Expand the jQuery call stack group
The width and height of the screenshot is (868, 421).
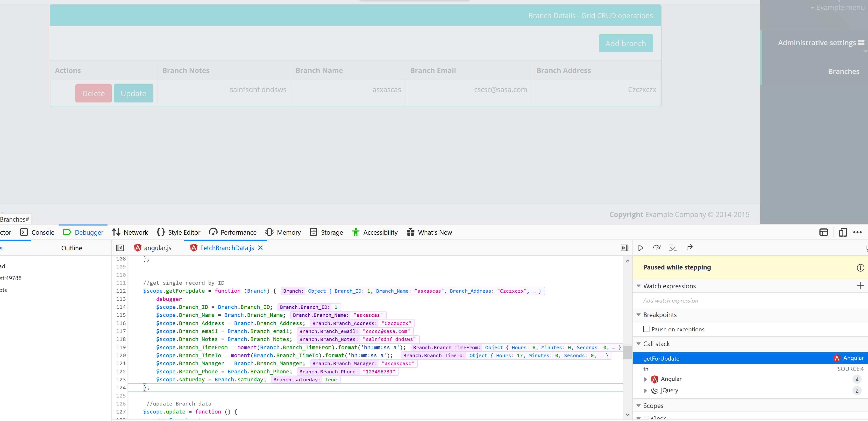645,391
